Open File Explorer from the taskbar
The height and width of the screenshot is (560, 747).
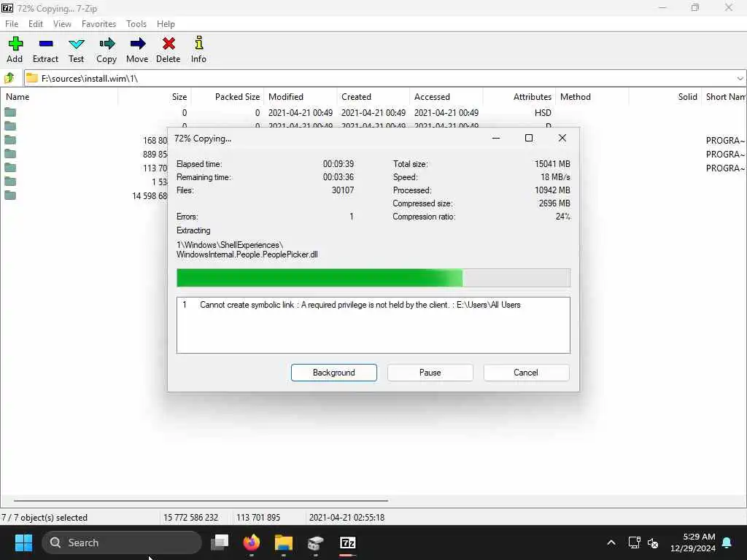[284, 542]
